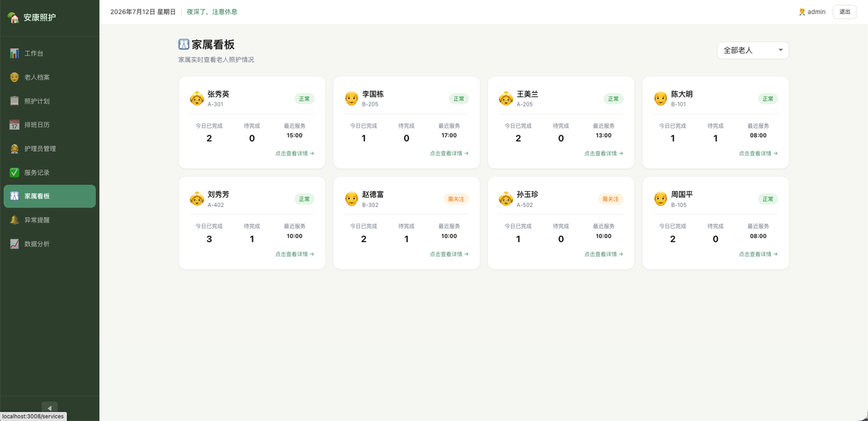Click the 安康照护 house logo icon

pyautogui.click(x=14, y=18)
